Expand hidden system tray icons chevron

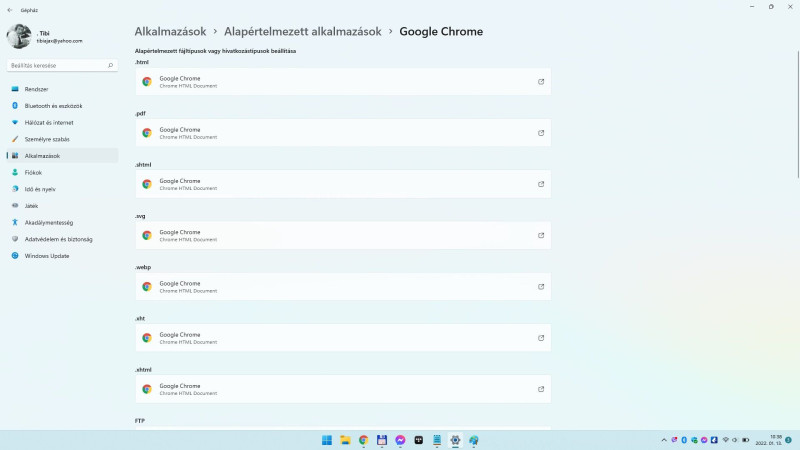click(664, 440)
